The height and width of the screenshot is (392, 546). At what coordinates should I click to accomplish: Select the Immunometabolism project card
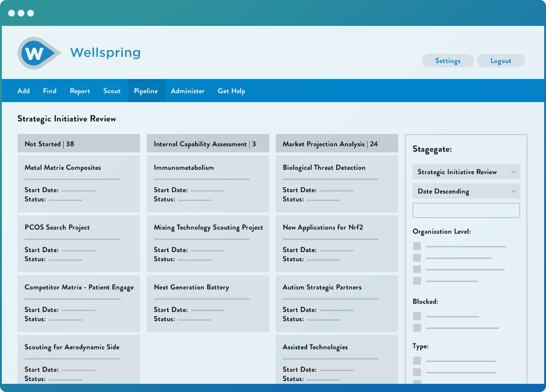[x=208, y=184]
